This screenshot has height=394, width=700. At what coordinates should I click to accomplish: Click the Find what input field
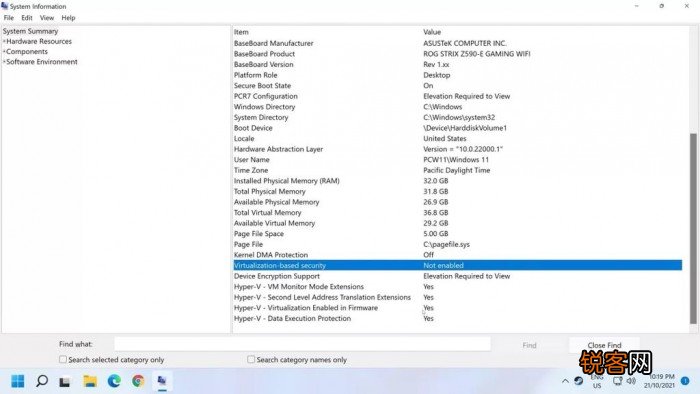302,344
